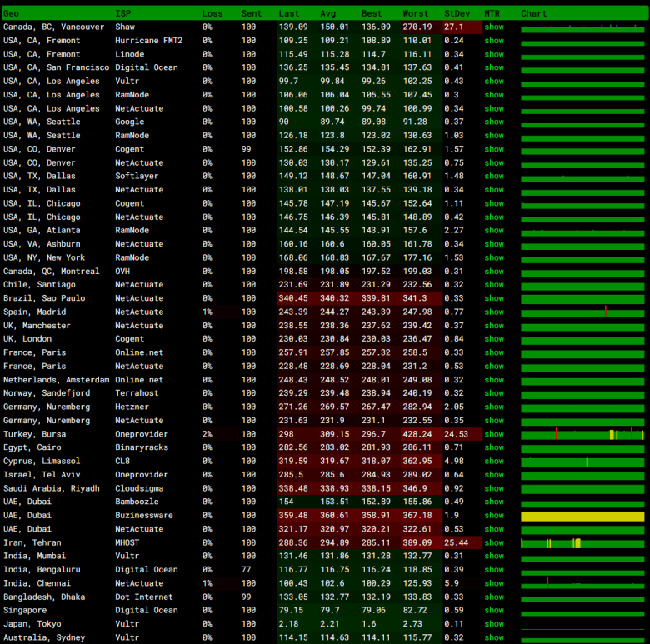Screen dimensions: 650x644
Task: Open show link for Japan Tokyo
Action: tap(494, 624)
